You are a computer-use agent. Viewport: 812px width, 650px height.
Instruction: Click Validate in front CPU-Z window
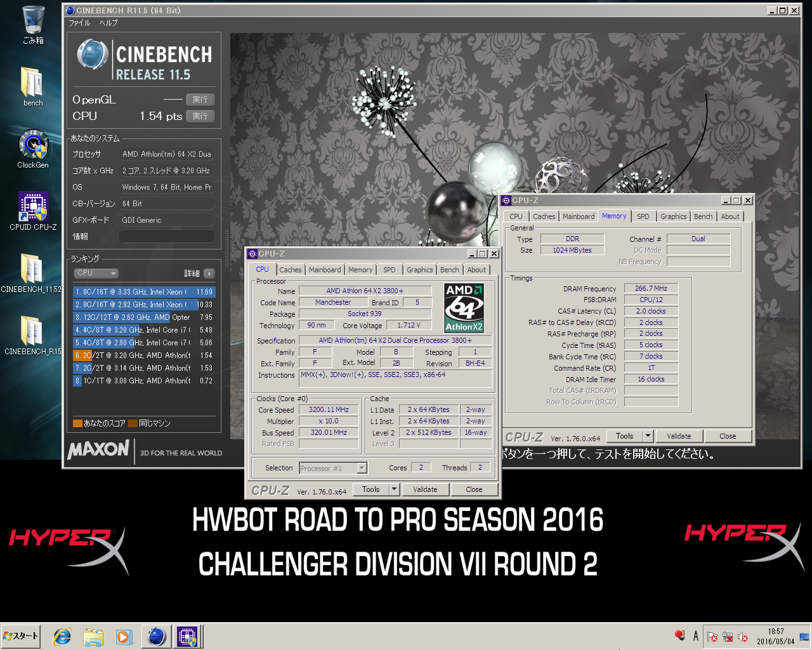[425, 489]
